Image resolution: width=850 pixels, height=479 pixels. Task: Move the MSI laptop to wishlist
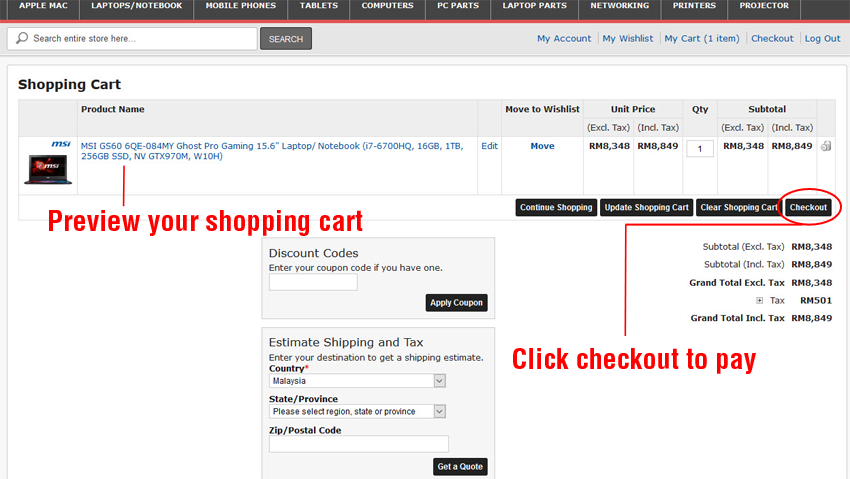[x=542, y=146]
